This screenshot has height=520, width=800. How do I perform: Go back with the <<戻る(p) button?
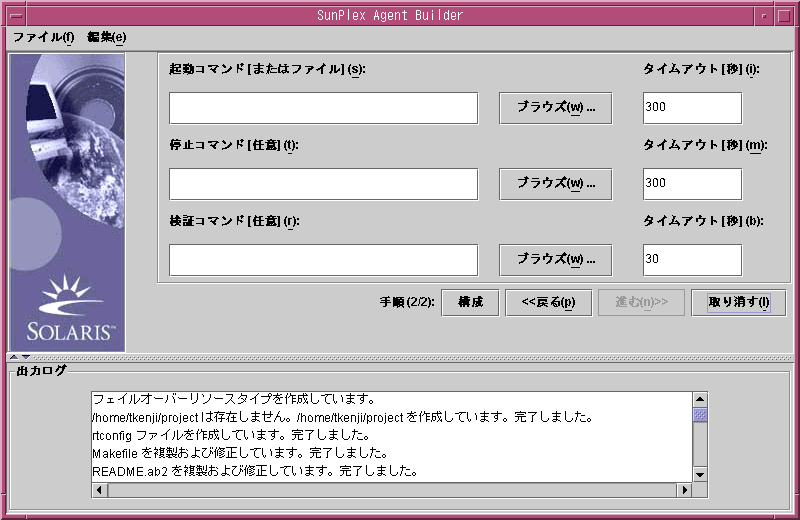point(548,303)
